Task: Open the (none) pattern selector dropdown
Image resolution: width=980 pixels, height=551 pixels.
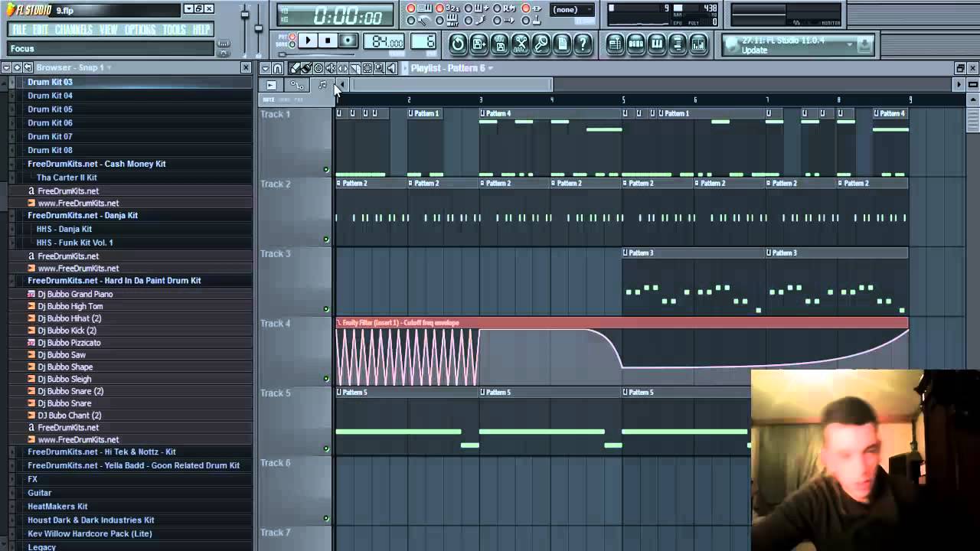Action: click(x=572, y=10)
